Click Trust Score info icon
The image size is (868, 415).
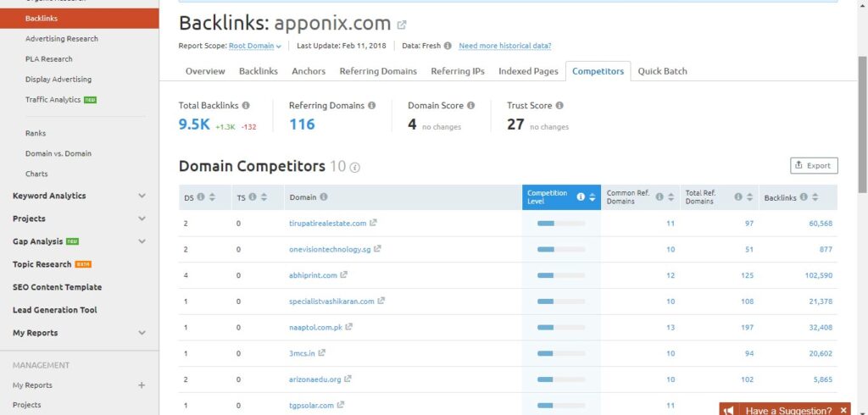[x=559, y=105]
